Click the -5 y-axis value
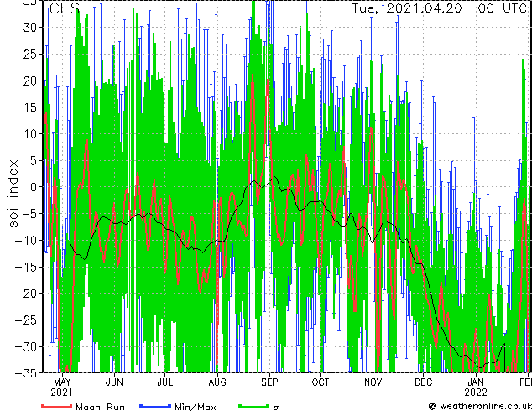The width and height of the screenshot is (532, 411). click(29, 214)
